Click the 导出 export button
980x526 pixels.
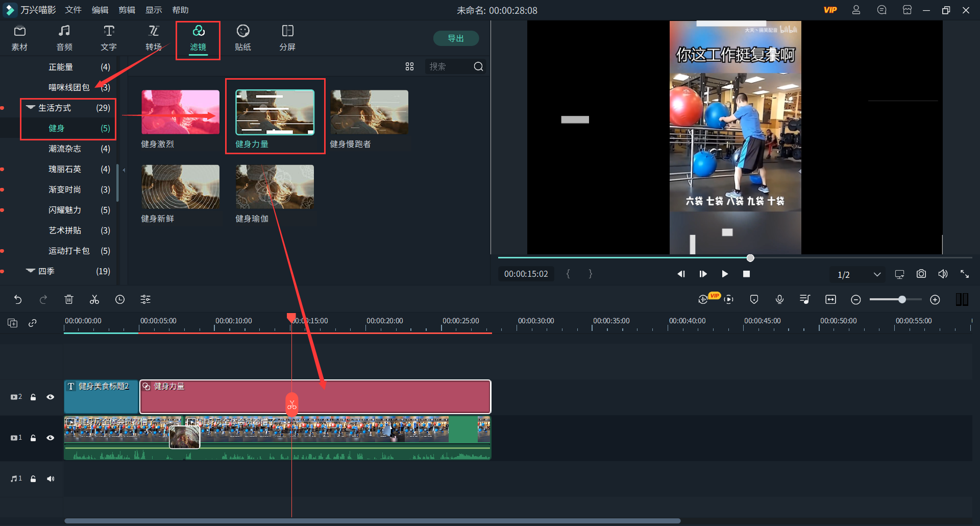[456, 38]
